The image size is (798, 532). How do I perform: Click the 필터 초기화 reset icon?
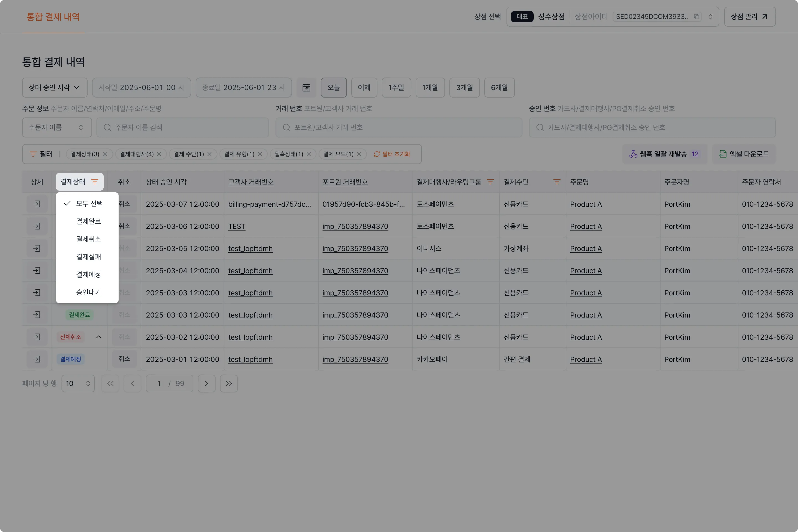377,154
